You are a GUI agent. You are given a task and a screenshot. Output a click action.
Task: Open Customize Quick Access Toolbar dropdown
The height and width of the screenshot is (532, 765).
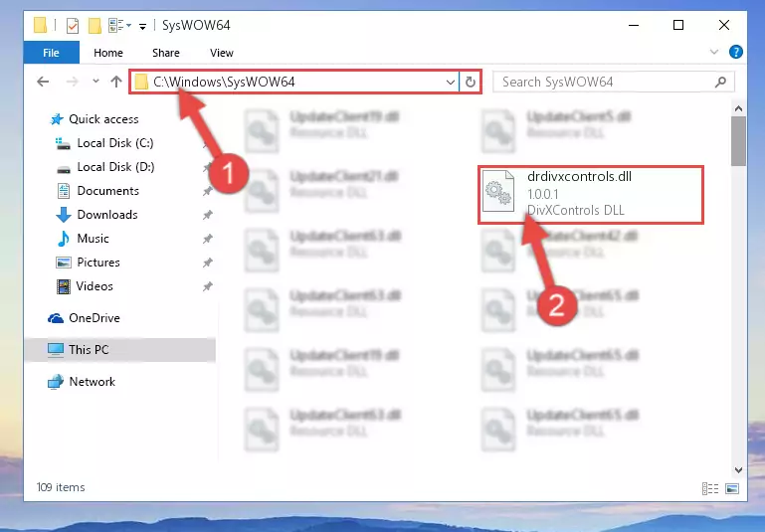pyautogui.click(x=142, y=26)
